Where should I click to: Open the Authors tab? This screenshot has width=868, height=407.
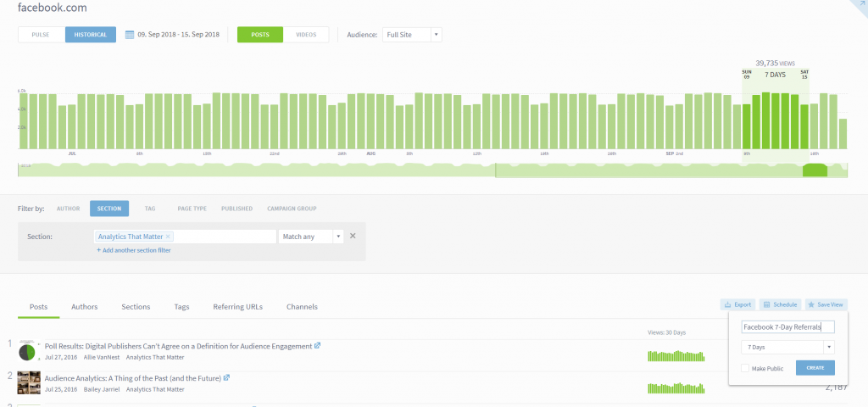coord(85,307)
